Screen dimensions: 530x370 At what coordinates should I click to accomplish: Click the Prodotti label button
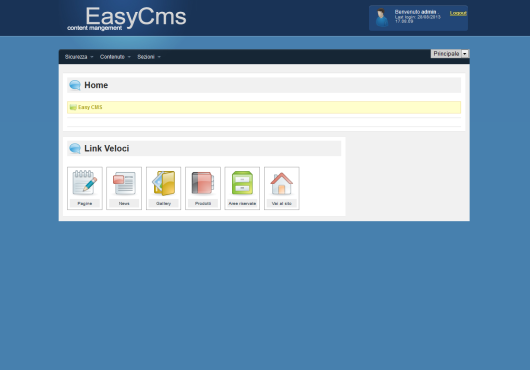203,203
